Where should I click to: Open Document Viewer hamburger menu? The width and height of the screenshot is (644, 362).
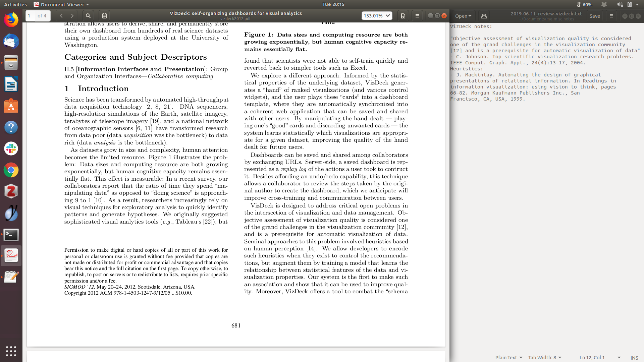417,16
